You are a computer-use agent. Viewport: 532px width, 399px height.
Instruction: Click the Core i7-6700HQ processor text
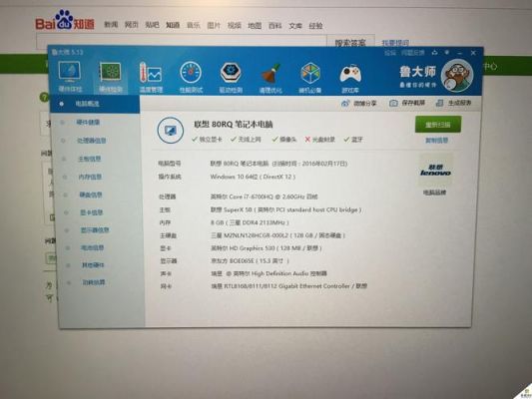click(264, 197)
